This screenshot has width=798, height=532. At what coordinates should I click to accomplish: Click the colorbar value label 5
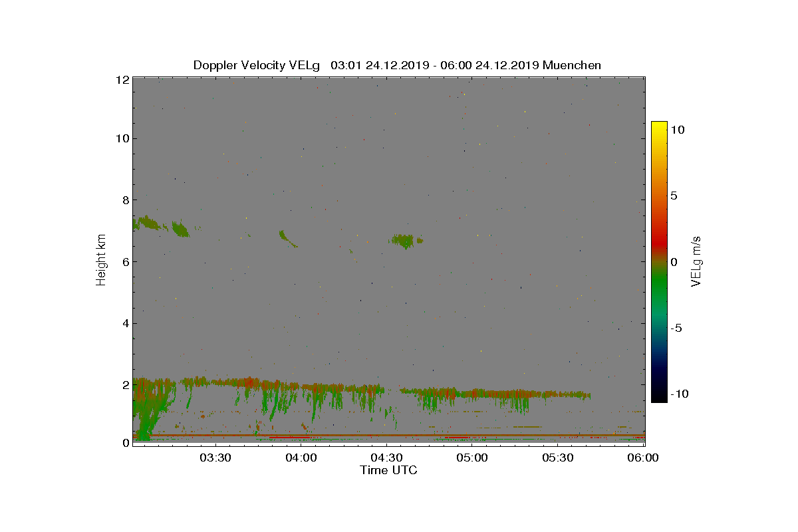(673, 196)
